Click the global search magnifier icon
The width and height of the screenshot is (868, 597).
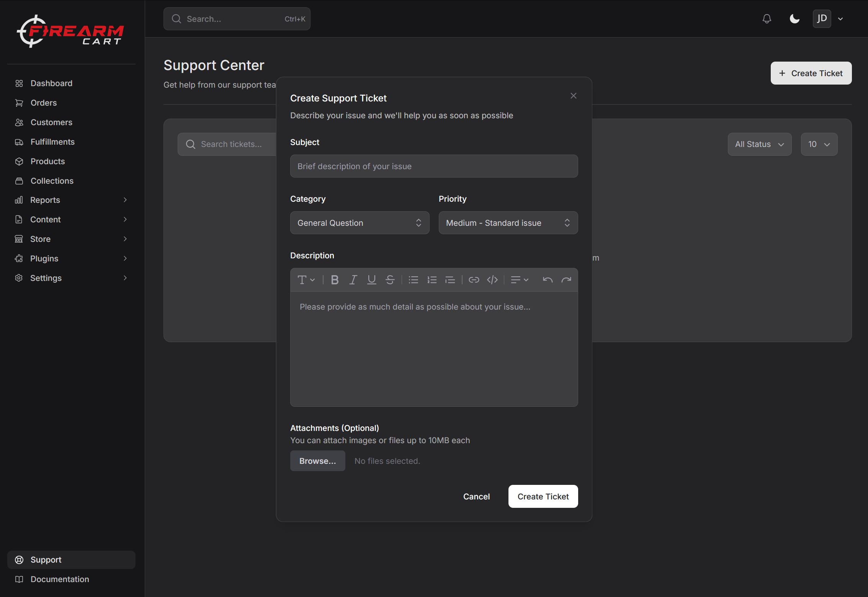[177, 19]
